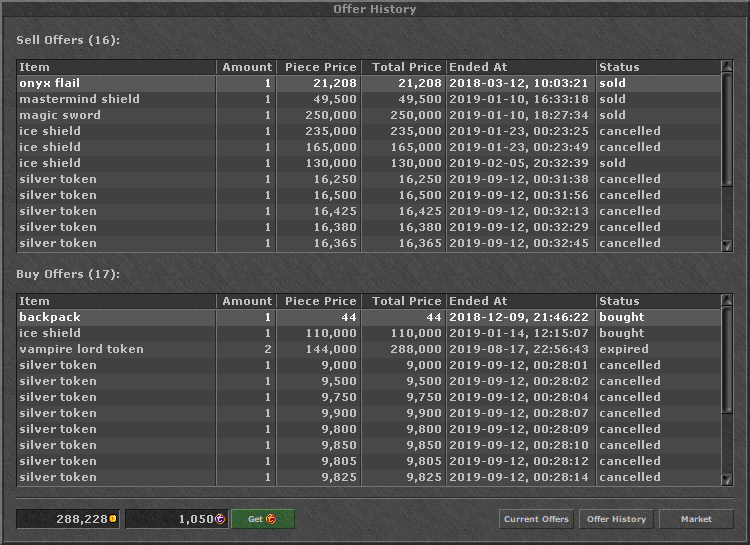Select silver token buy offer priced 9,825
The image size is (750, 545).
369,478
